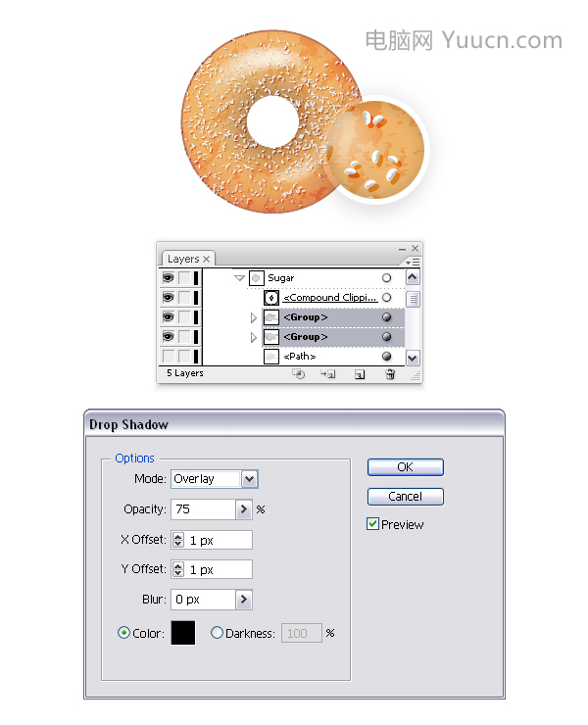588x725 pixels.
Task: Click the Drop Shadow title bar
Action: [294, 424]
